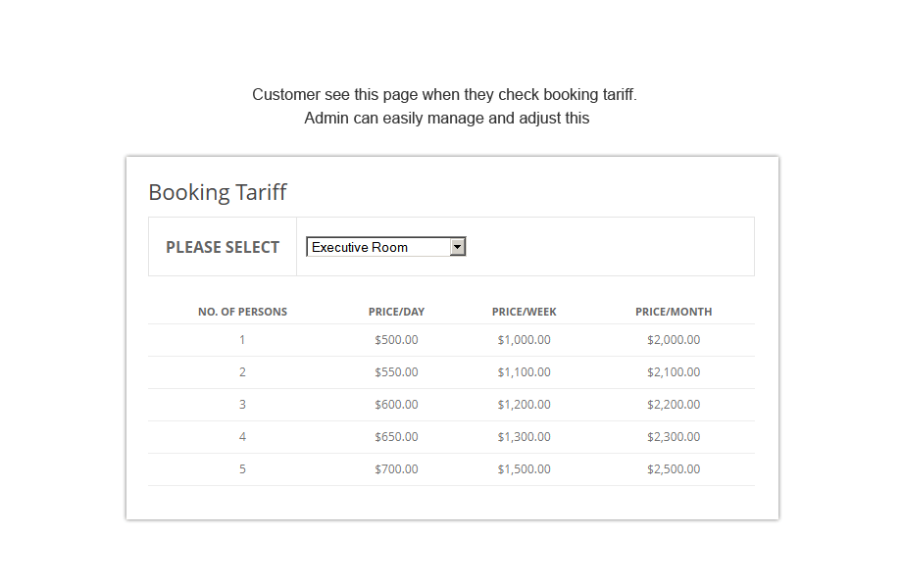Select the Price/Month column header
Screen dimensions: 902x588
[x=674, y=312]
